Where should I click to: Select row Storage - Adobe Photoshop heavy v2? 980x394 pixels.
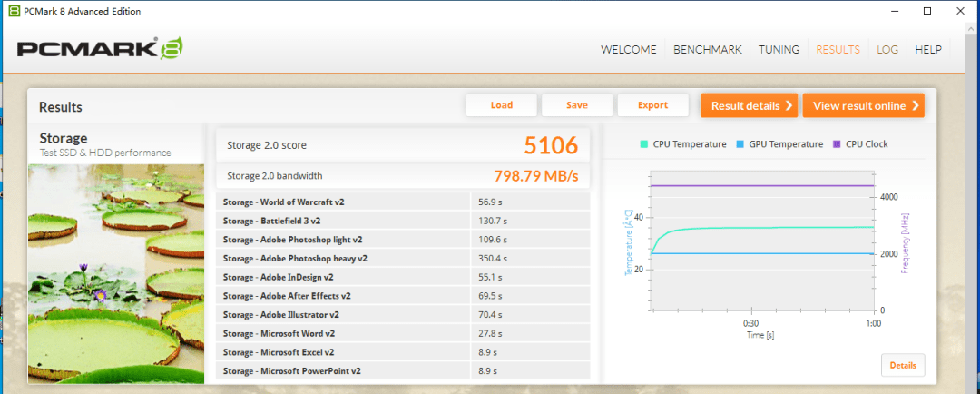point(403,258)
